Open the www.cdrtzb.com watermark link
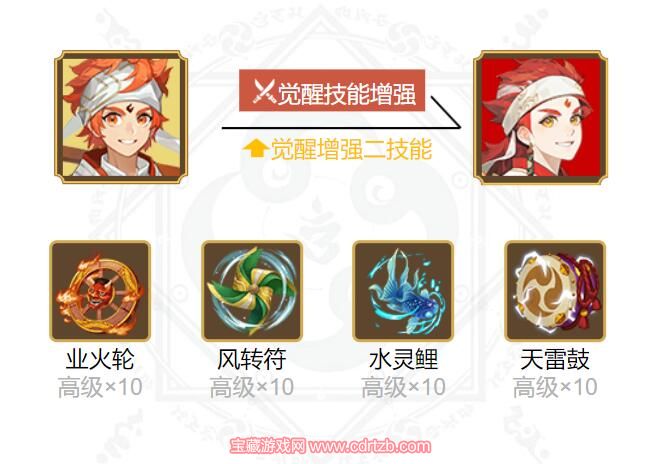Viewport: 659px width, 464px height. pyautogui.click(x=370, y=446)
